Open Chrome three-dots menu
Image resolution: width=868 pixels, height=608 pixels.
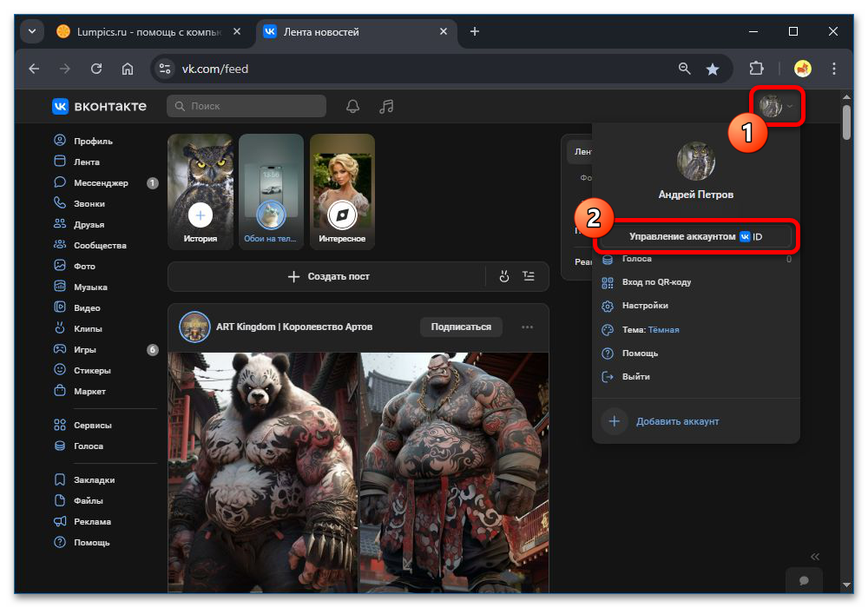pos(833,69)
